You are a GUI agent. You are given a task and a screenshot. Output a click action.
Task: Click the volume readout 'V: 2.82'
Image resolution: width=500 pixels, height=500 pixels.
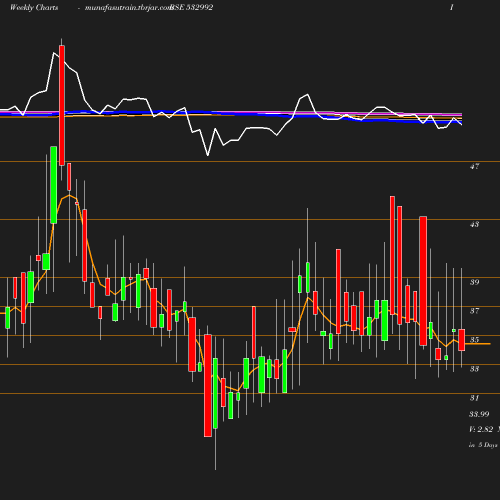pos(481,429)
